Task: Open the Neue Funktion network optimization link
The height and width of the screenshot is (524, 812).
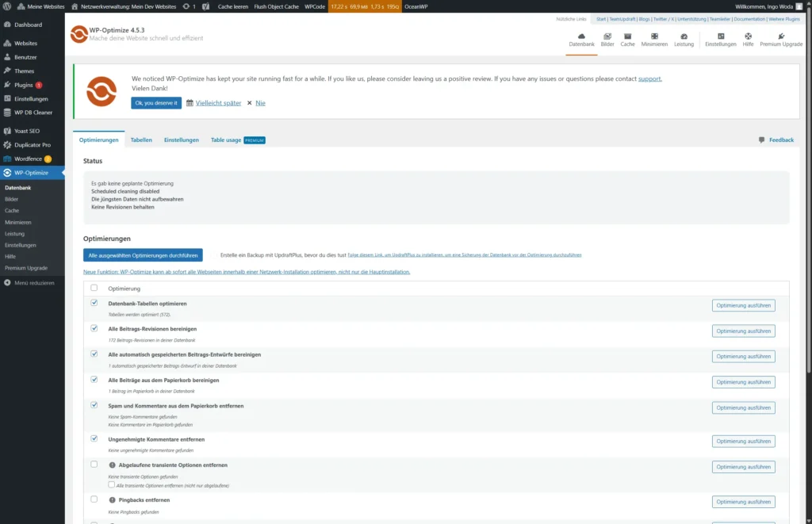Action: click(x=247, y=272)
